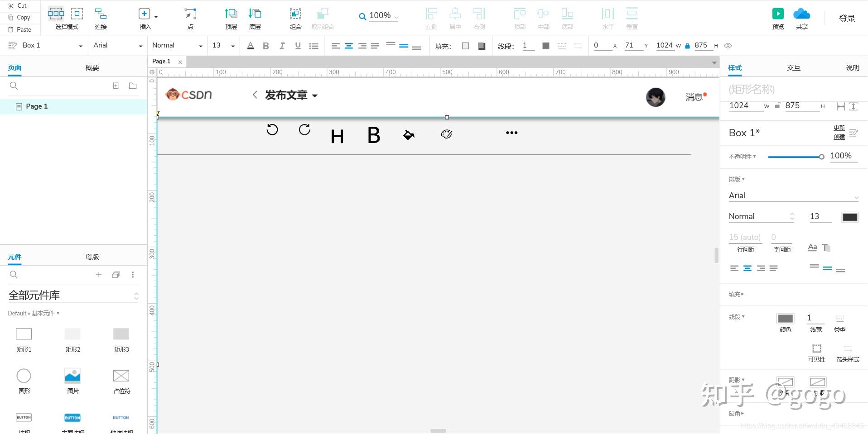Click the add folder icon
The height and width of the screenshot is (434, 868).
click(x=133, y=86)
